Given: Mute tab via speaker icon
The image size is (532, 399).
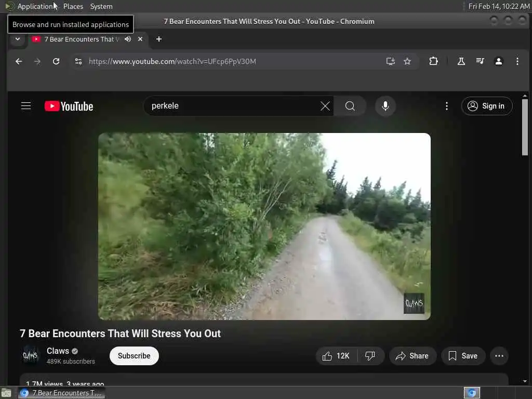Looking at the screenshot, I should click(128, 39).
